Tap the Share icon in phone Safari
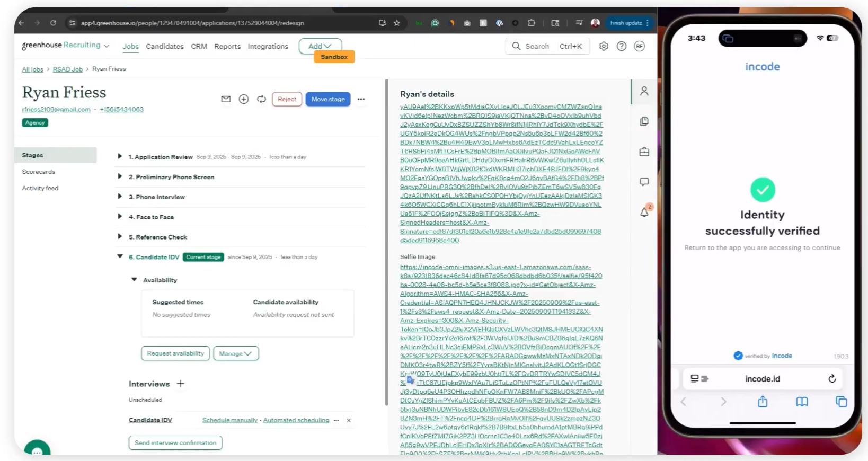This screenshot has height=461, width=868. click(763, 401)
